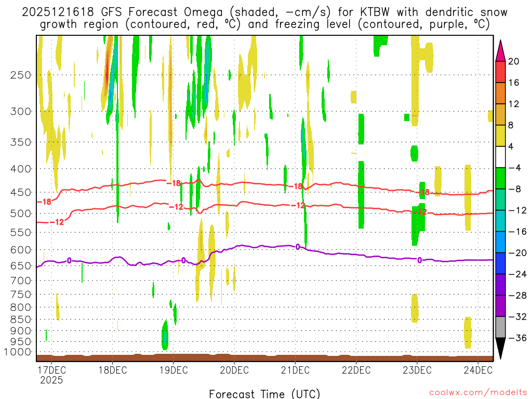Image resolution: width=532 pixels, height=399 pixels.
Task: Click the 21DEC time axis label
Action: coord(295,370)
